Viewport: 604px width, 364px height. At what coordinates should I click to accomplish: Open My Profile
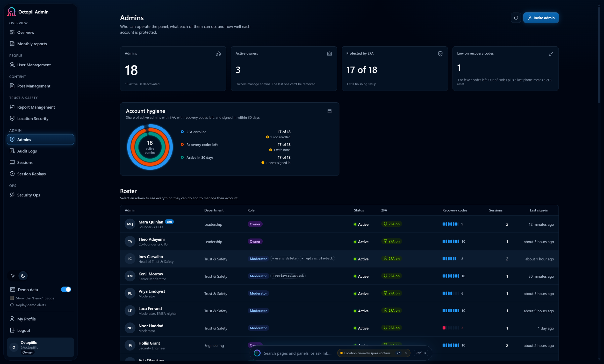[x=40, y=319]
